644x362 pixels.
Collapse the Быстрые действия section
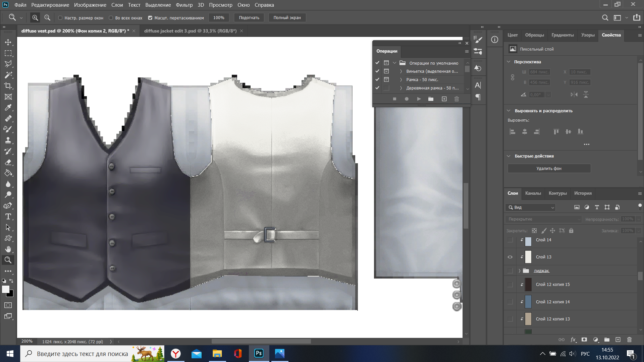pyautogui.click(x=508, y=156)
